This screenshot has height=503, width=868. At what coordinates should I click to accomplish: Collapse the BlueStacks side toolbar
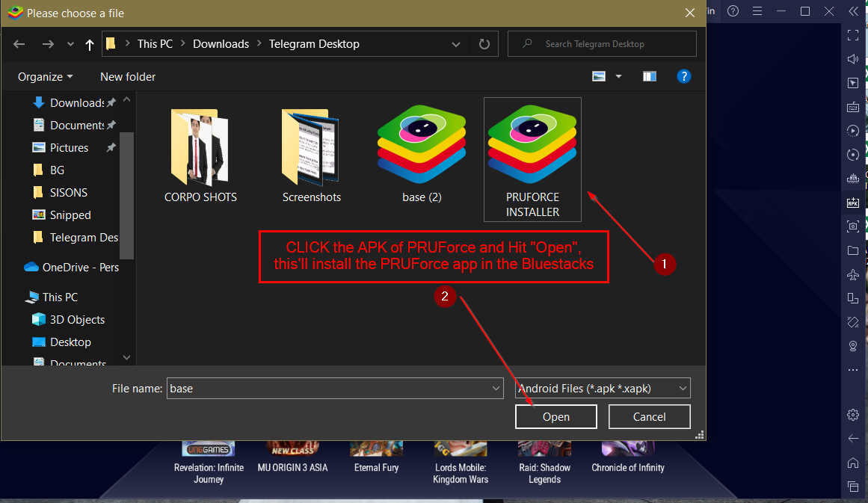coord(853,11)
